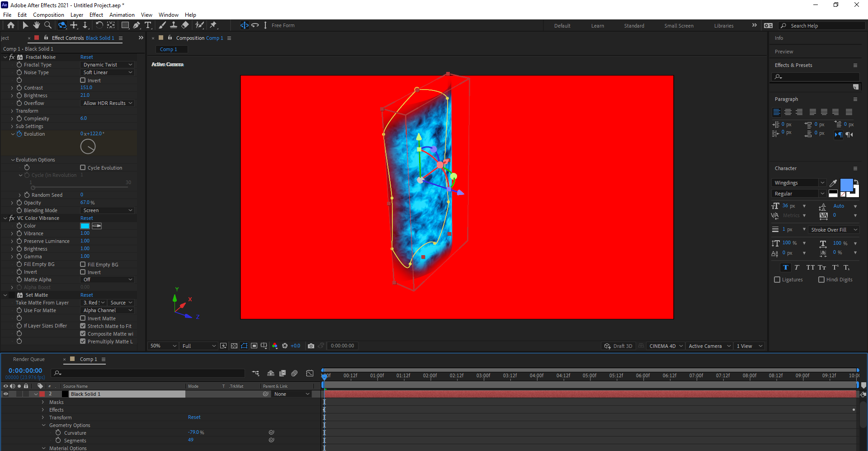Collapse the Geometry Options group
Screen dimensions: 868x451
click(44, 425)
